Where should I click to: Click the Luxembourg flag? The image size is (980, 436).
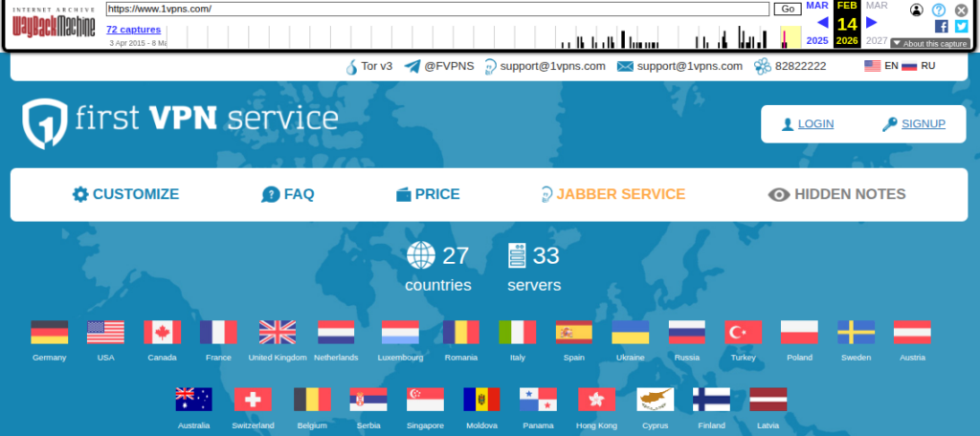[x=401, y=333]
